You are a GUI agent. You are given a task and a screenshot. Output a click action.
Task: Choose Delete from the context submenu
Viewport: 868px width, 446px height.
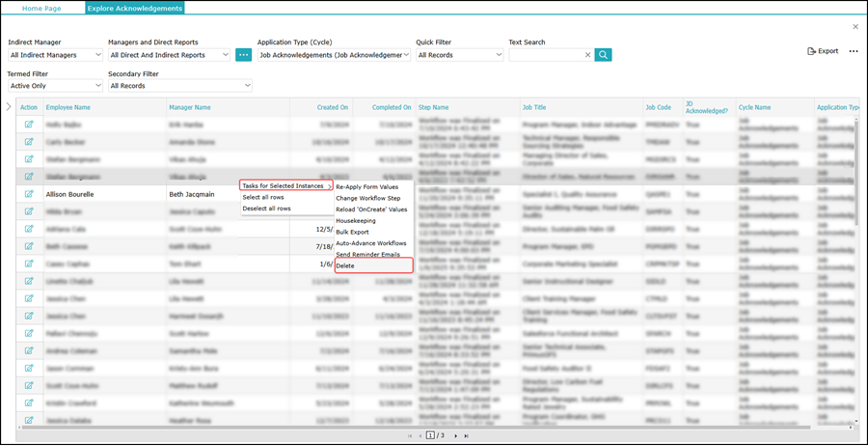click(345, 265)
